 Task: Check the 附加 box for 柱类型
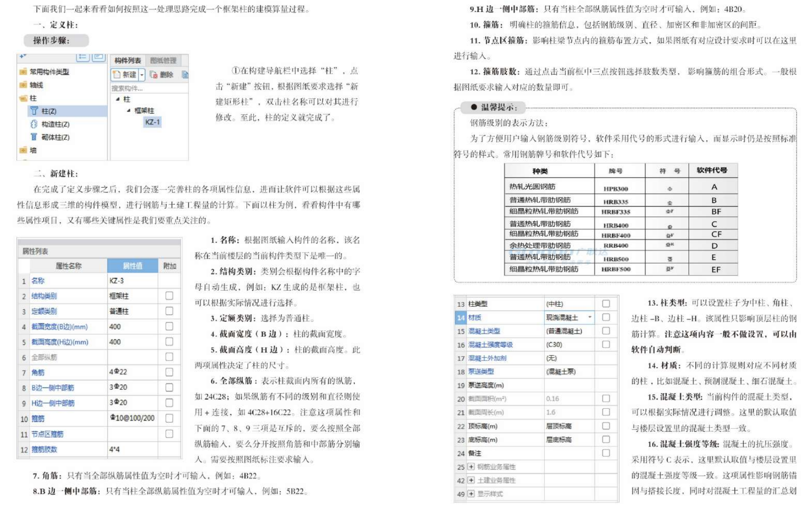[x=606, y=303]
